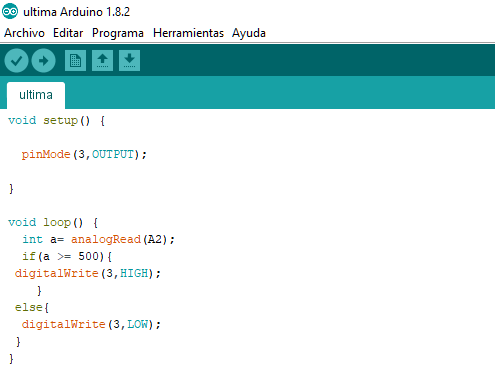Click the Verify checkmark button
The image size is (495, 390).
(16, 60)
